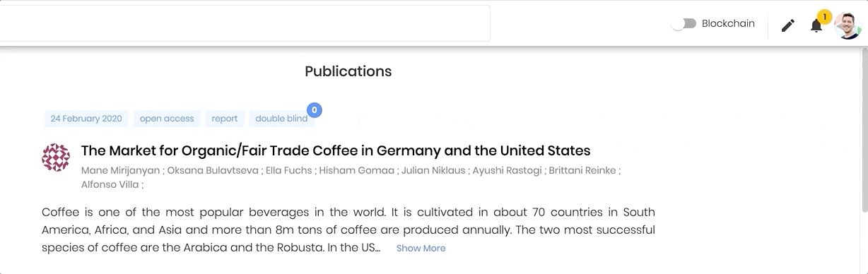The height and width of the screenshot is (274, 868).
Task: Click author Ayushi Rastogi
Action: 507,170
